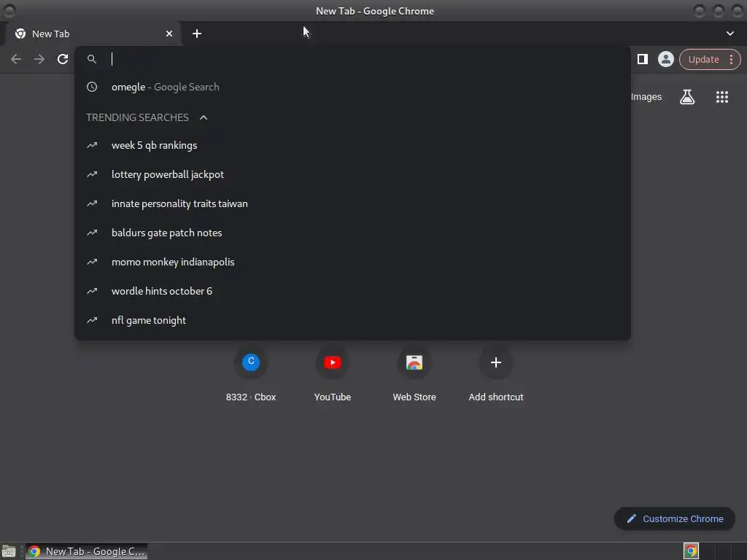Close the New Tab tab
Screen dimensions: 747x560
169,34
